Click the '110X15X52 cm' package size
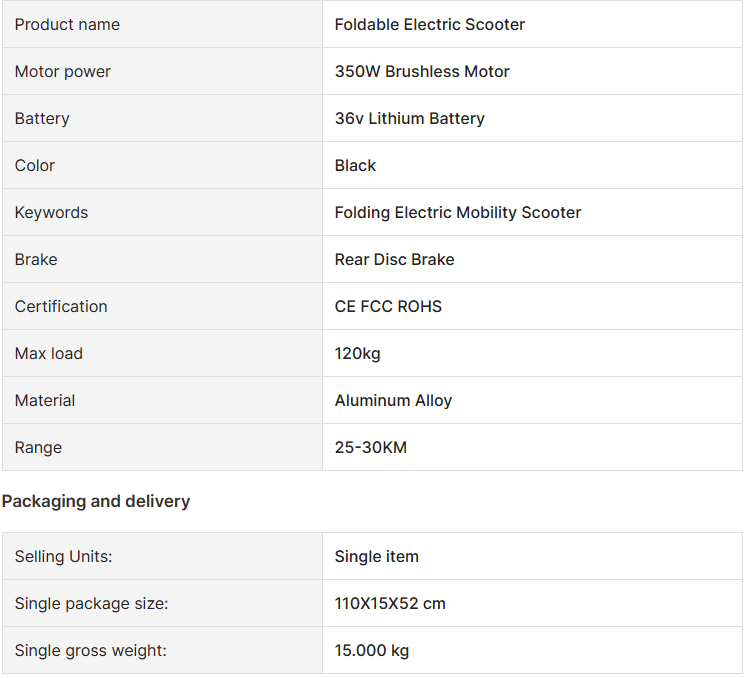Viewport: 748px width, 678px height. click(391, 603)
